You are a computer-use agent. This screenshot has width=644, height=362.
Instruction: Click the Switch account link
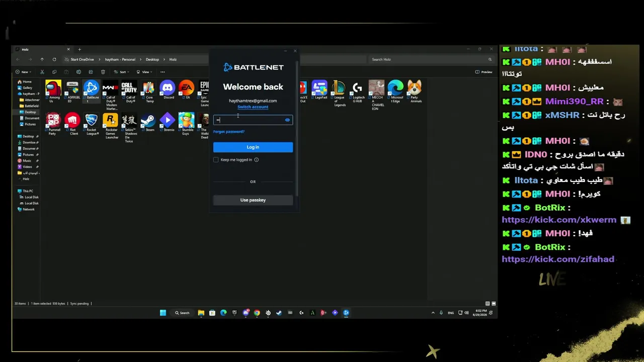click(x=253, y=107)
